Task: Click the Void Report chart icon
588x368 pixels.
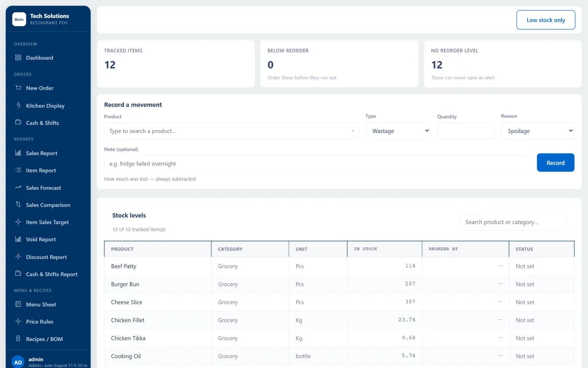Action: click(18, 239)
